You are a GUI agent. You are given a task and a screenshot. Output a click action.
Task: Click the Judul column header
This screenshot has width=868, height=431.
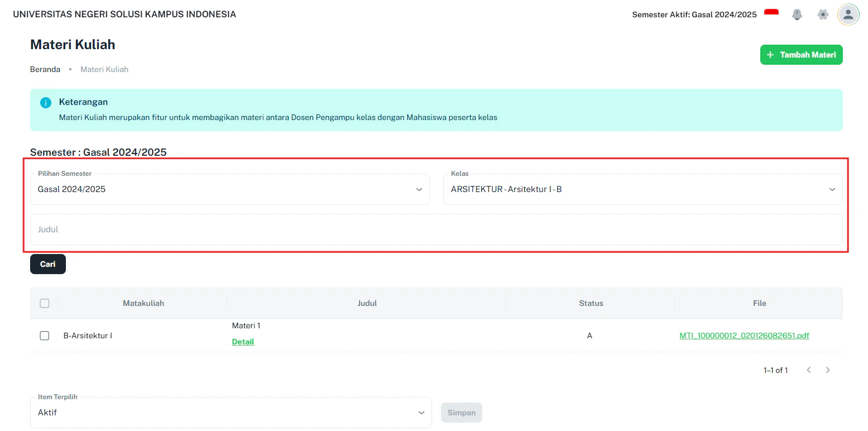[x=367, y=303]
